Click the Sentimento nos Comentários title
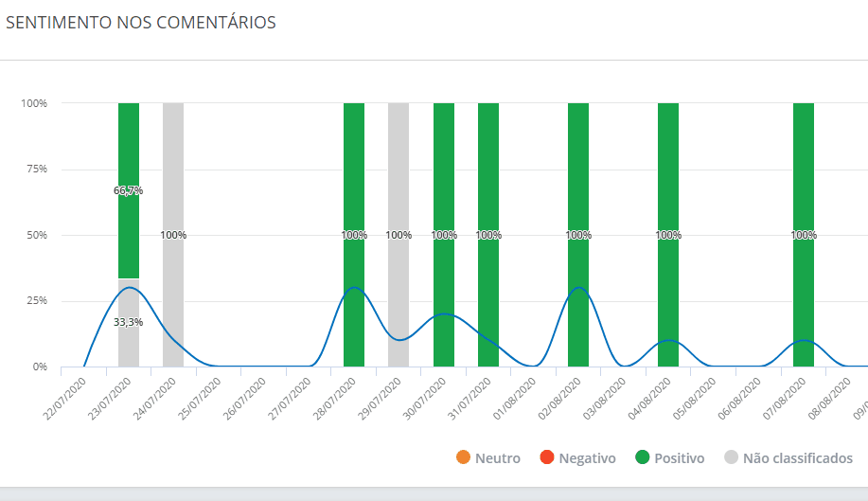 (141, 23)
